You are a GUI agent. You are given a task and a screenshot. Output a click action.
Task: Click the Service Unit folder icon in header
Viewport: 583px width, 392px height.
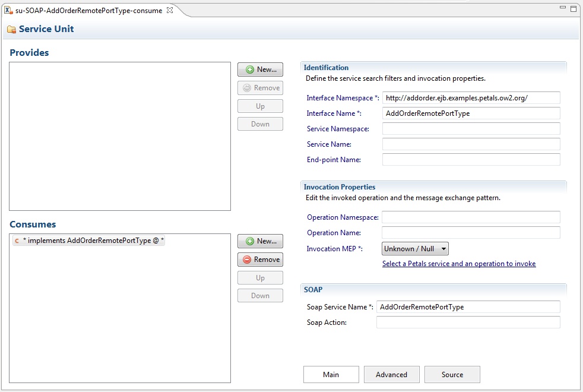click(x=11, y=29)
